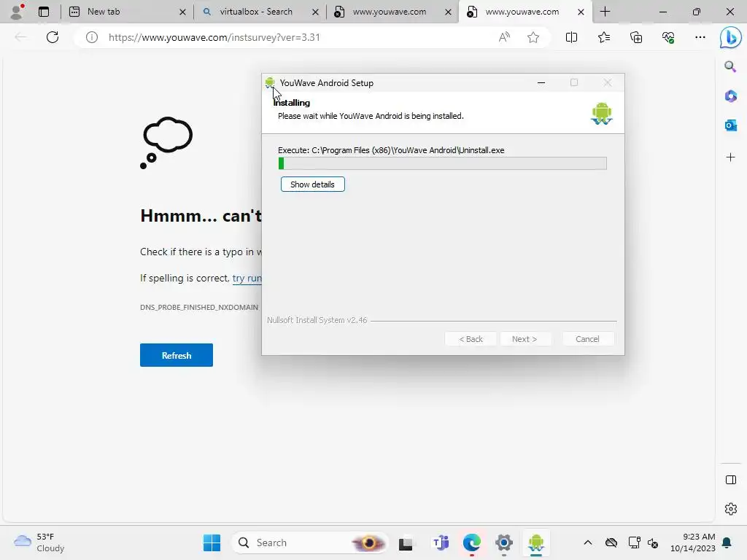Click Next in YouWave Setup
Screen dimensions: 747x560
pos(525,339)
